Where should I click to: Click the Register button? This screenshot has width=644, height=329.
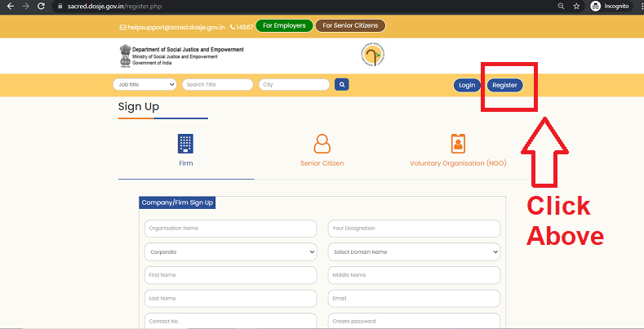(504, 85)
